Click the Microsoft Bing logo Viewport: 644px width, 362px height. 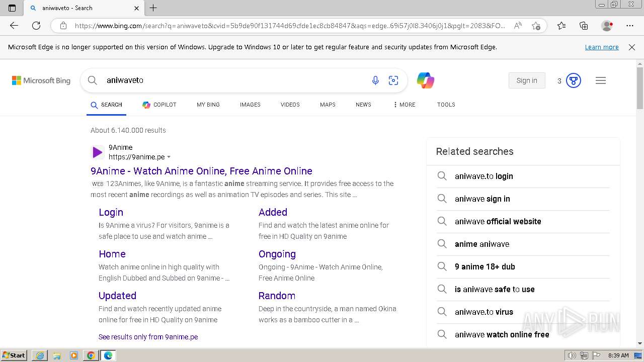tap(41, 80)
